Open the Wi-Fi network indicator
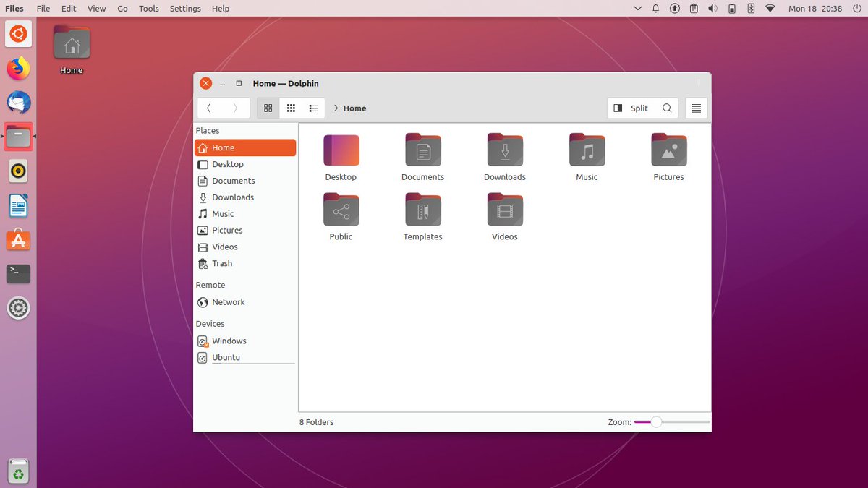Viewport: 868px width, 488px height. [x=770, y=9]
